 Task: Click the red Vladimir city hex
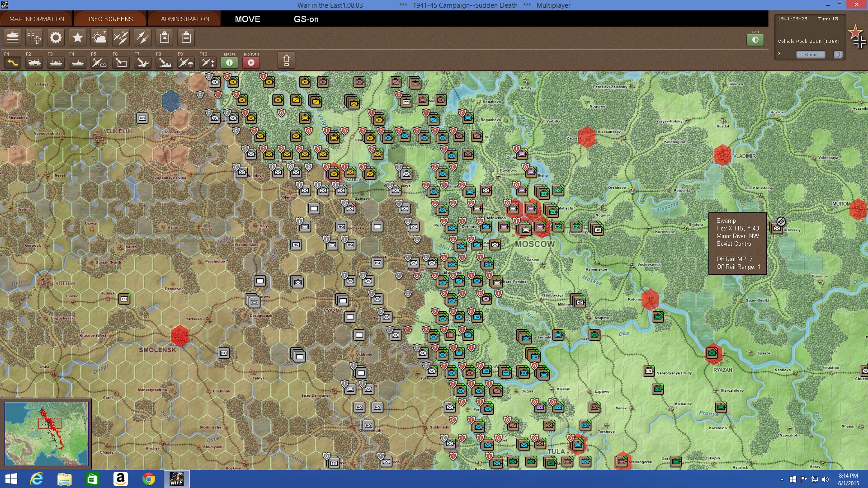coord(722,155)
